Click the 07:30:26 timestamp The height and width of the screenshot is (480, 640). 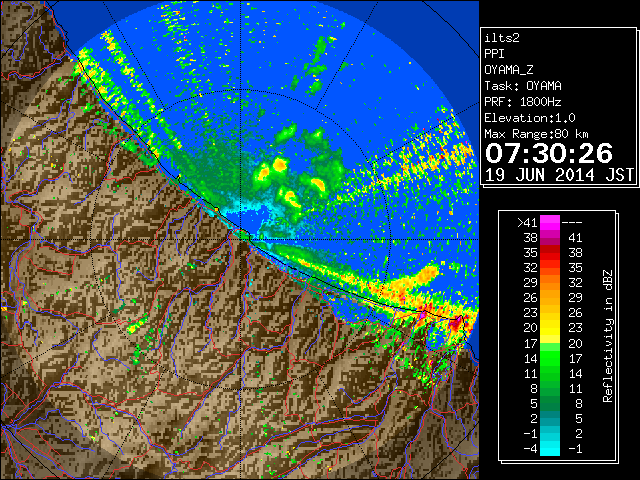tap(549, 153)
